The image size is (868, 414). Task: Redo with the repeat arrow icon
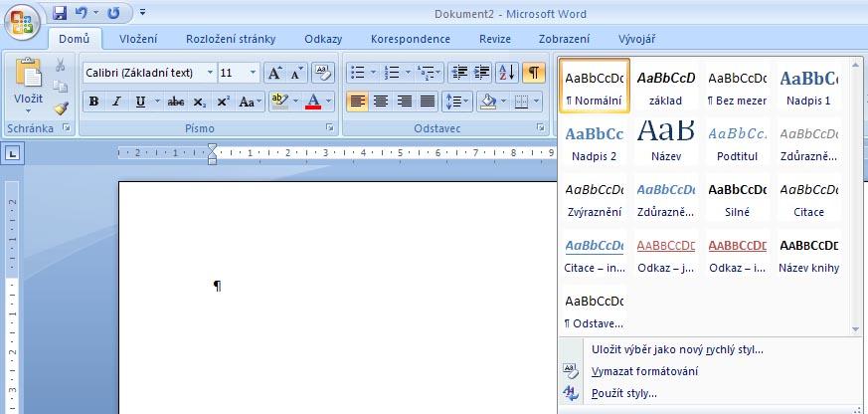113,13
